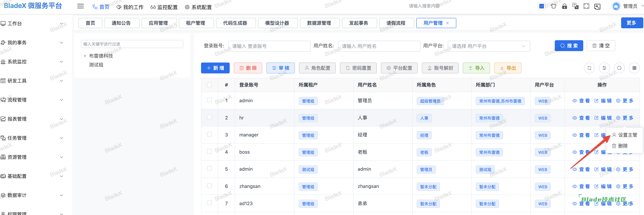Screen dimensions: 644x215
Task: Tick the zhangsan row checkbox
Action: pos(209,186)
